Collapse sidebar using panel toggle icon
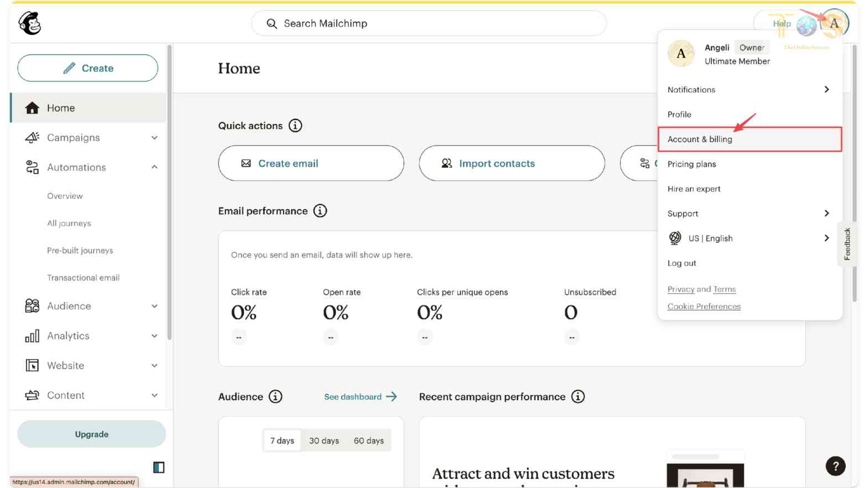 tap(159, 468)
